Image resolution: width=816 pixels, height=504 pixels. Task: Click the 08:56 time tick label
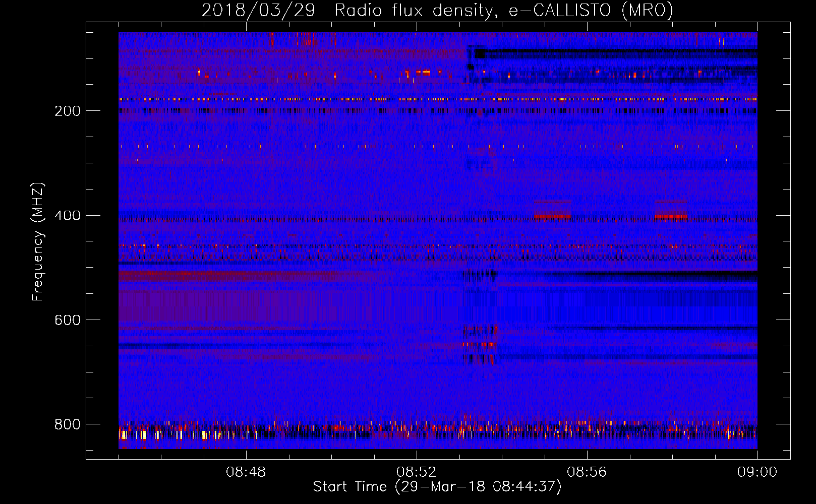click(x=587, y=472)
